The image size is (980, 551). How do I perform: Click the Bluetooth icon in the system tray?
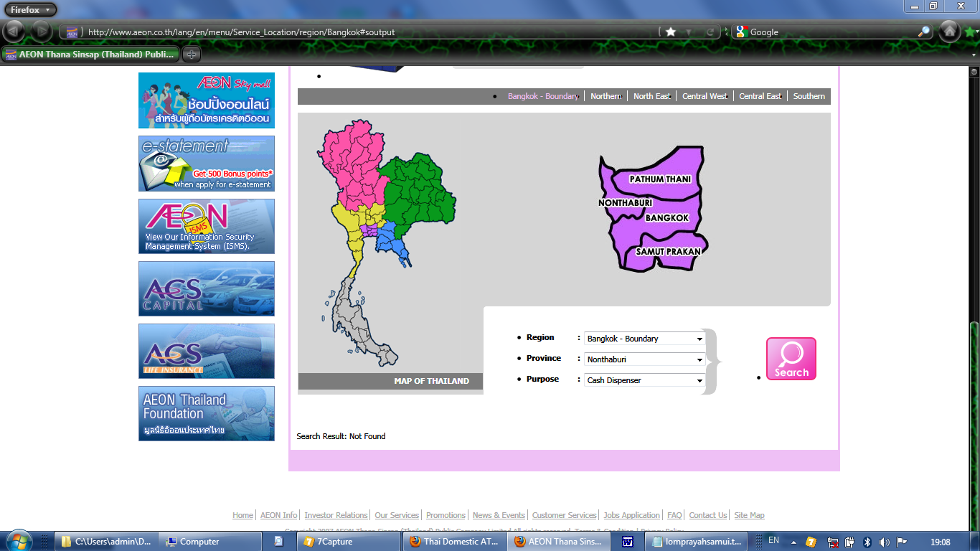pos(867,542)
